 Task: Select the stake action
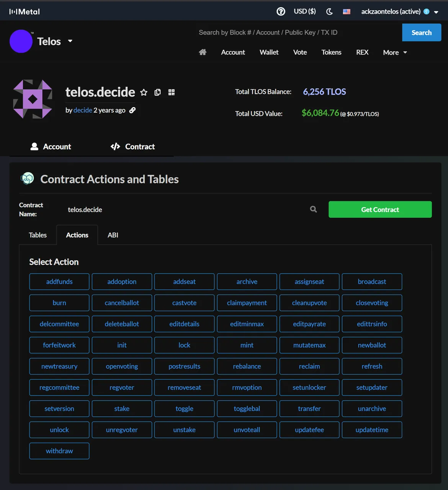click(x=122, y=409)
